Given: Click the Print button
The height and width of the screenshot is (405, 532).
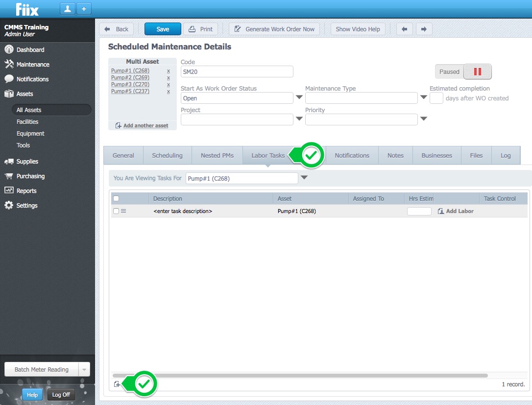Looking at the screenshot, I should pyautogui.click(x=200, y=29).
